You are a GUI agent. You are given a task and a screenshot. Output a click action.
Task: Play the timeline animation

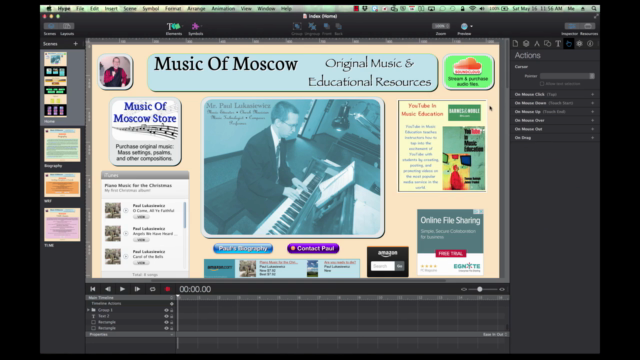point(122,289)
